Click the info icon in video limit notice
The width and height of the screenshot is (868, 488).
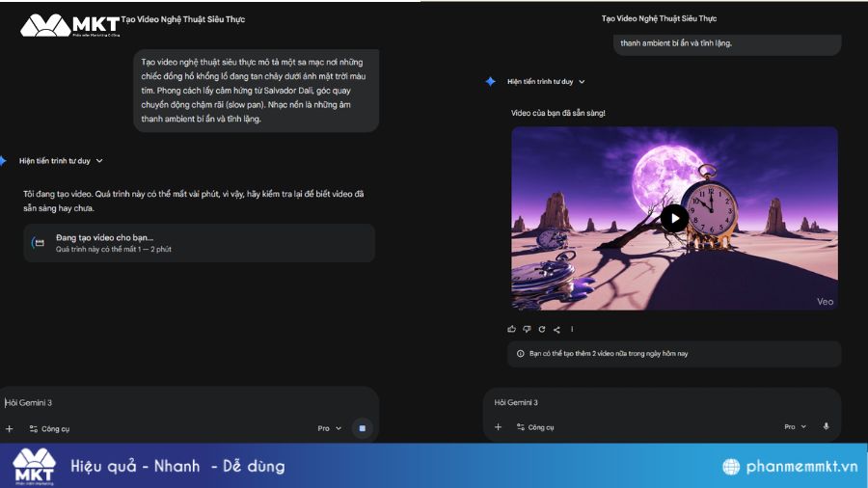click(x=521, y=354)
